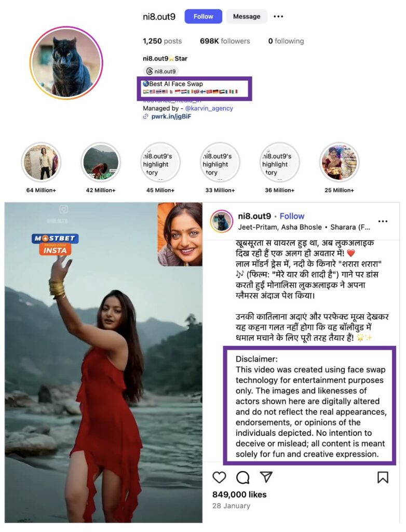Open the post's three-dot options menu
The width and height of the screenshot is (406, 532).
point(383,221)
